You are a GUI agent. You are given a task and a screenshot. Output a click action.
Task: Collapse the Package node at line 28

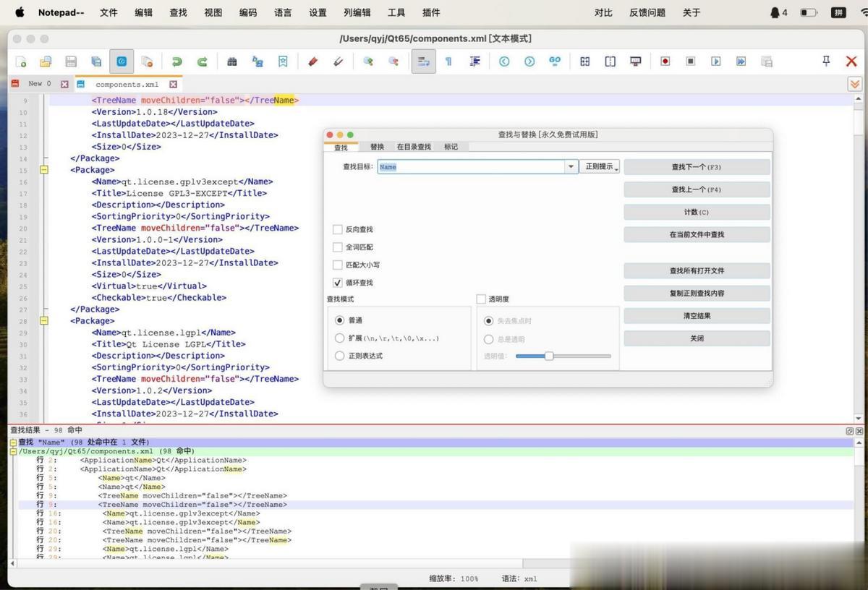[x=43, y=321]
